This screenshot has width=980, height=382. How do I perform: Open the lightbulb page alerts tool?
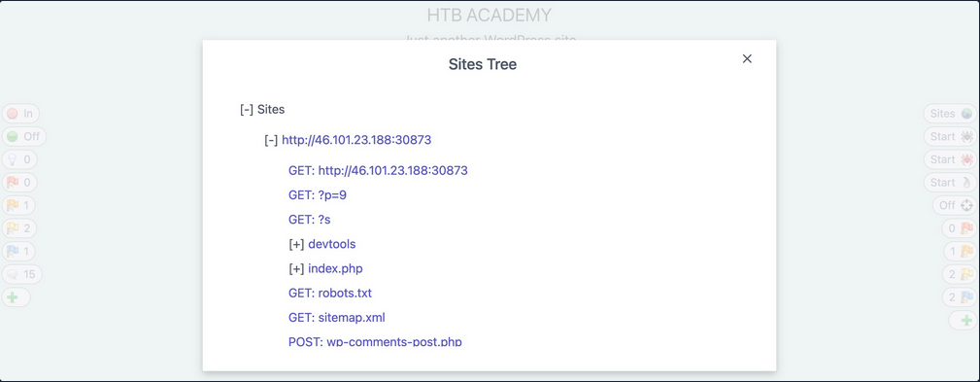(x=19, y=159)
